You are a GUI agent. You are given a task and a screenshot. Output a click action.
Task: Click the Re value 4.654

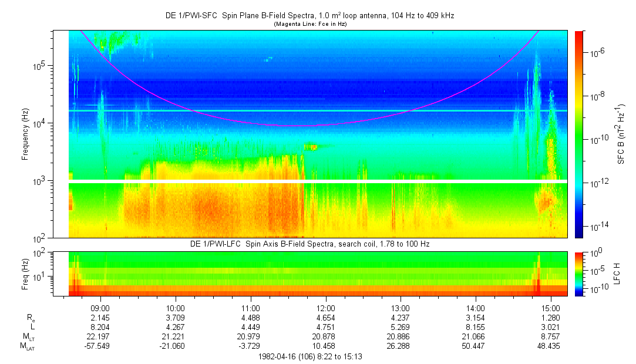[x=325, y=318]
